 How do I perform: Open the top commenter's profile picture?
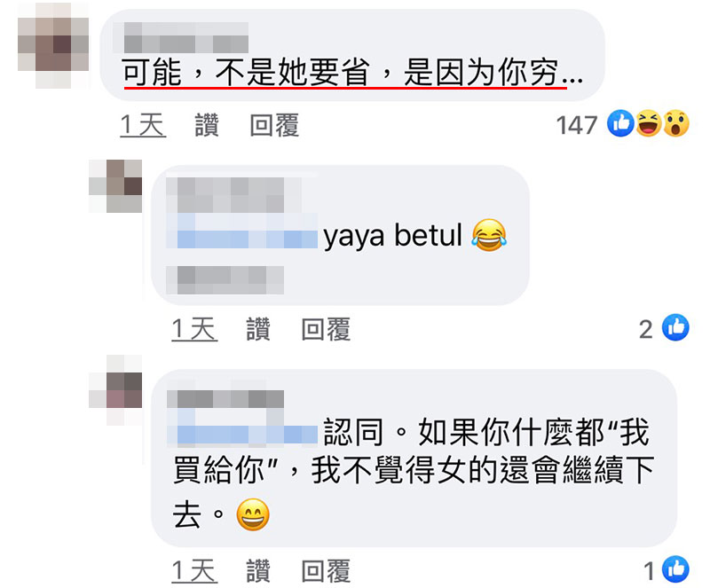click(53, 45)
